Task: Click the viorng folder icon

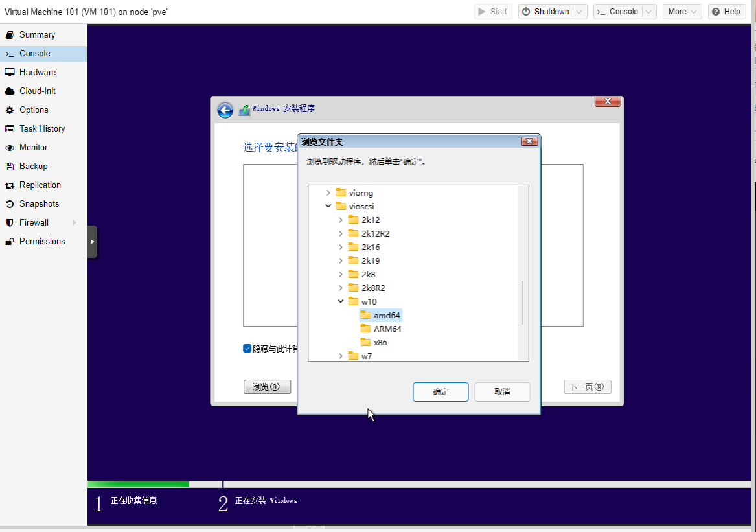Action: point(341,192)
